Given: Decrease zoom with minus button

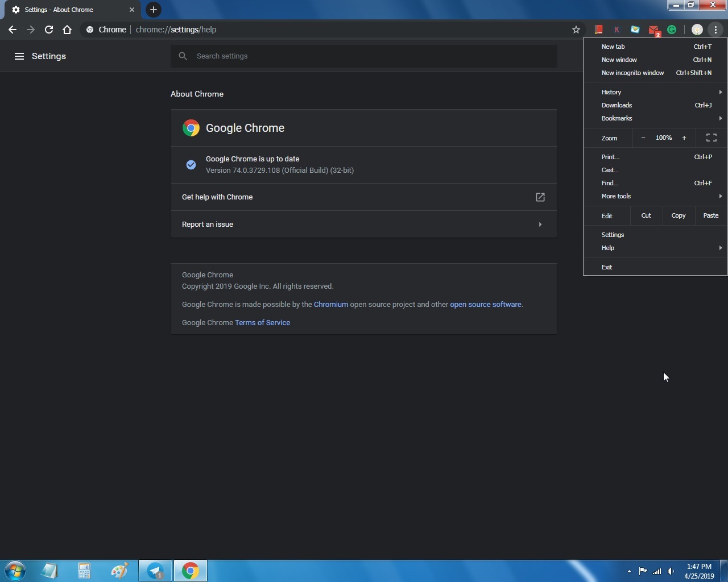Looking at the screenshot, I should (x=643, y=138).
